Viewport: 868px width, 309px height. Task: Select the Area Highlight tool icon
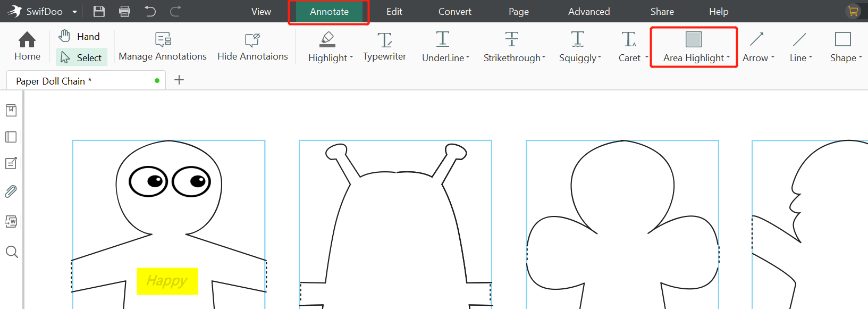pos(693,39)
